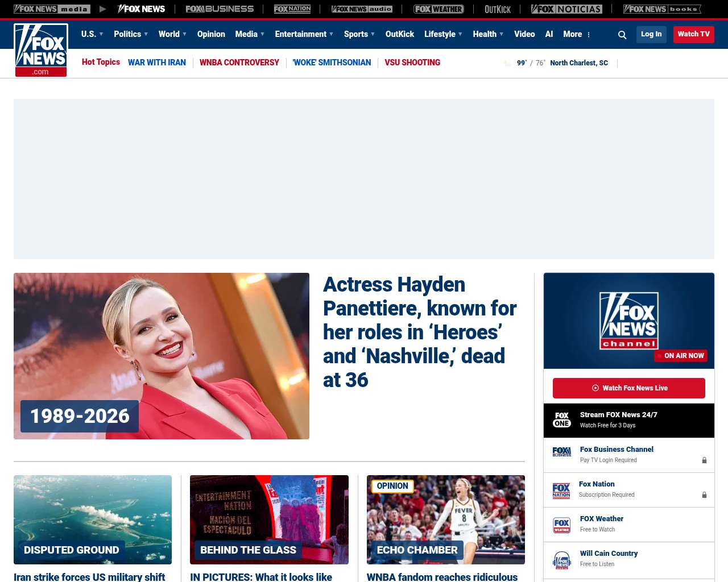Go to Fox Business network logo

(x=220, y=9)
